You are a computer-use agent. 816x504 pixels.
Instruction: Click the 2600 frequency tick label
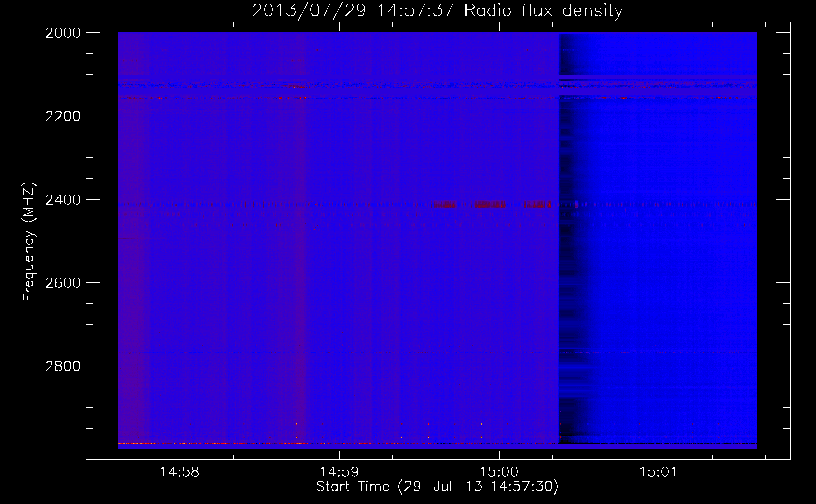(x=63, y=283)
